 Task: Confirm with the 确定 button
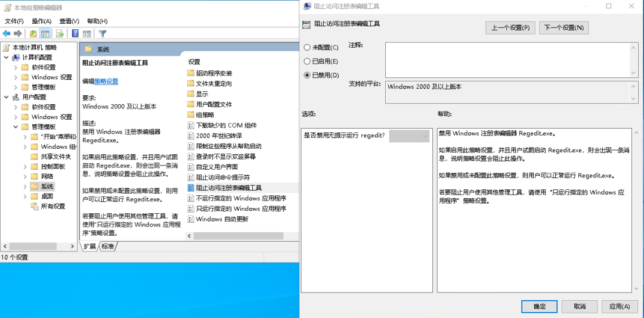[539, 307]
